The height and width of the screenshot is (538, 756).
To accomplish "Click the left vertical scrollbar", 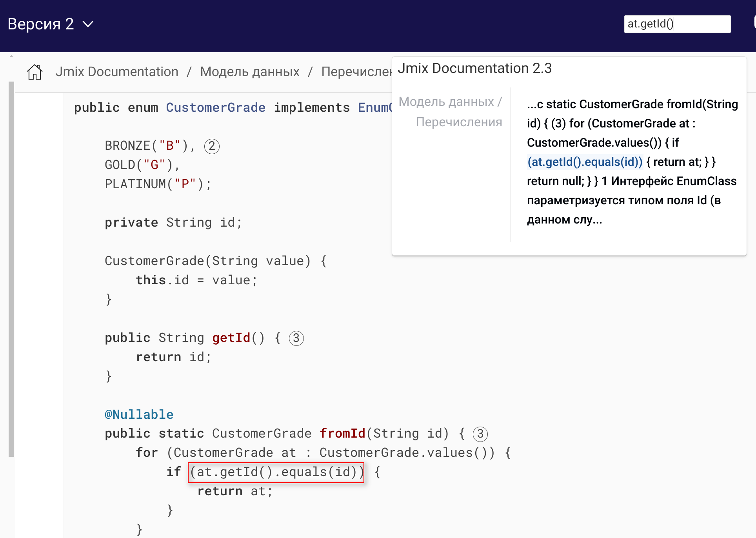I will click(11, 269).
